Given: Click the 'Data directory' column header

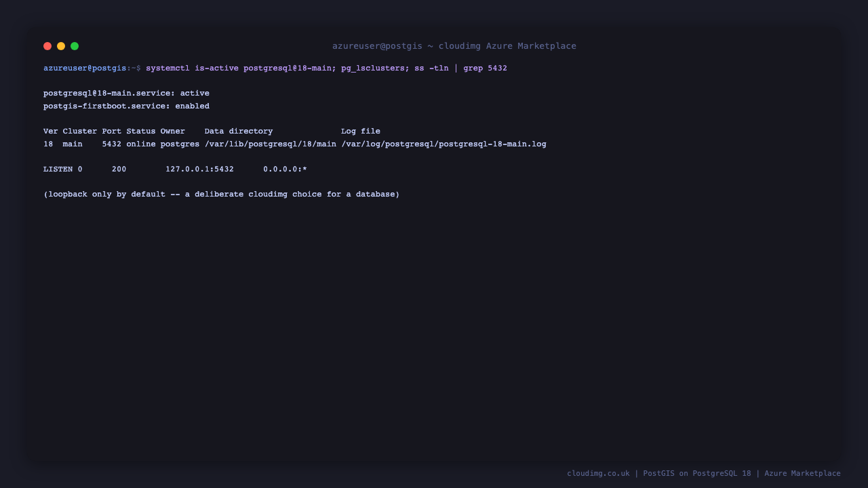Looking at the screenshot, I should pyautogui.click(x=239, y=131).
